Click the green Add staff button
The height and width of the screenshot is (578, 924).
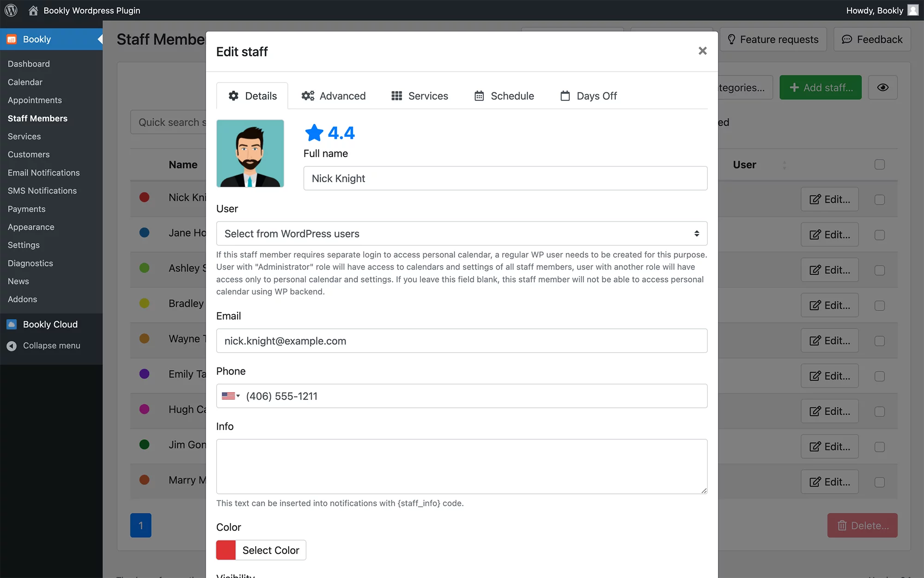click(x=821, y=87)
